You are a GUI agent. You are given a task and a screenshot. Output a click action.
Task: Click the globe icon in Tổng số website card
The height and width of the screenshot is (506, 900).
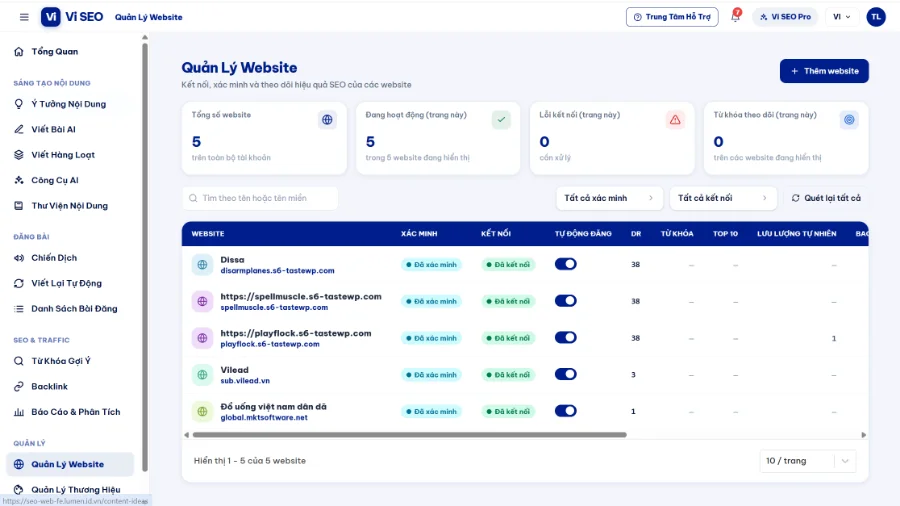click(x=327, y=120)
